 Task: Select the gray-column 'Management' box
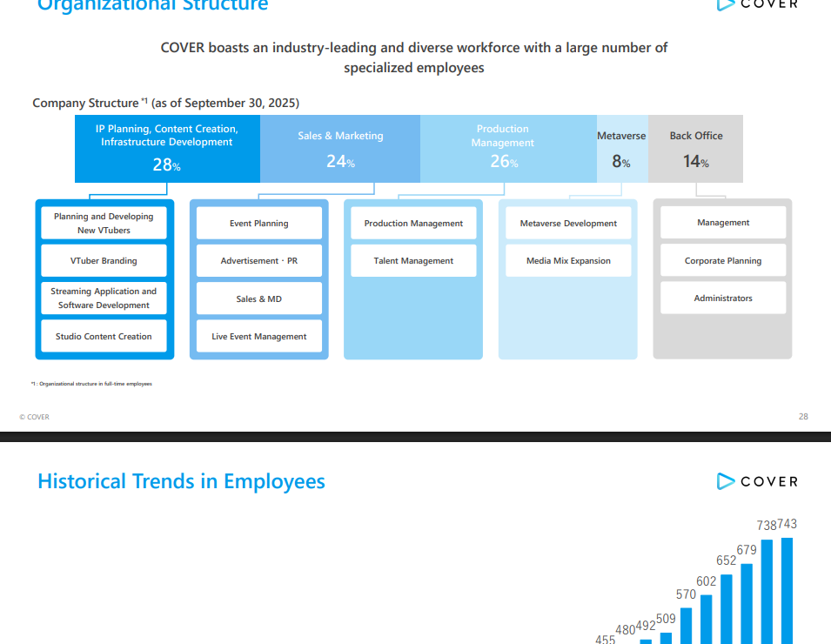[723, 223]
